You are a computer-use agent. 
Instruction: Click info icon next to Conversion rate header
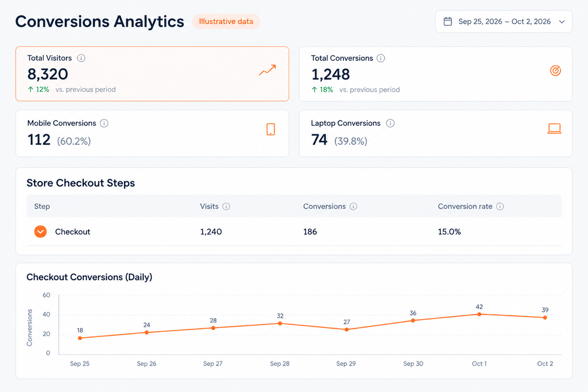click(500, 207)
